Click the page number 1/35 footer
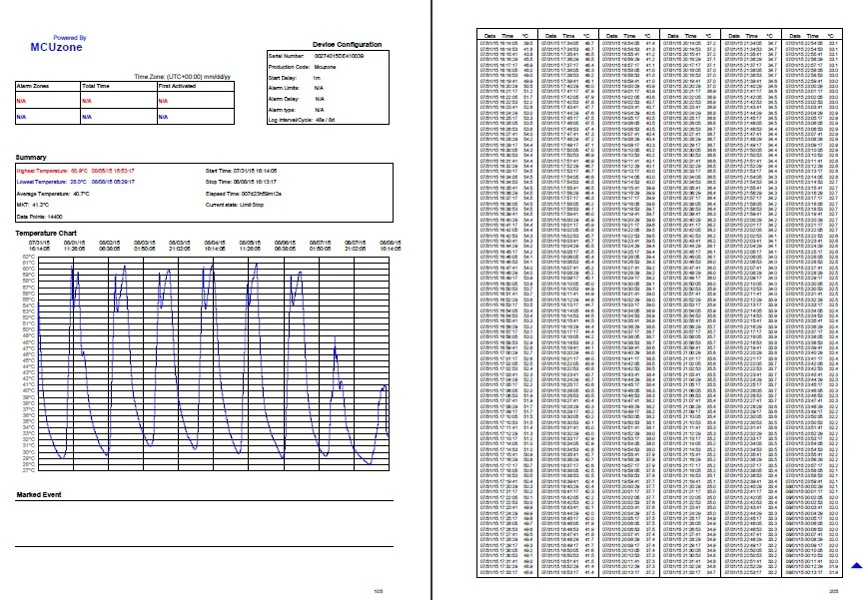The width and height of the screenshot is (868, 600). [379, 592]
